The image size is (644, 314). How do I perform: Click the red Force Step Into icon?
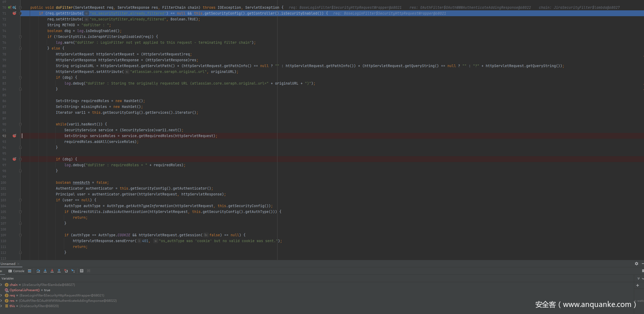coord(52,271)
